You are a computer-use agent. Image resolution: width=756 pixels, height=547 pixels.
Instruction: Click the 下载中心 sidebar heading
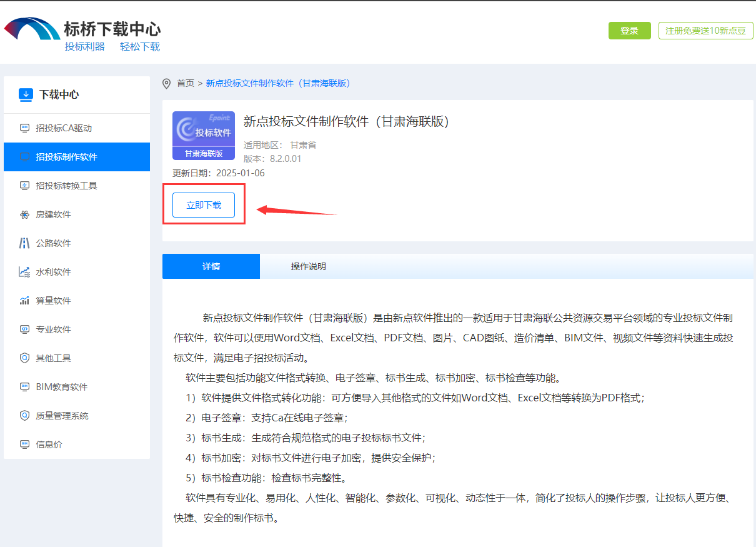[59, 94]
